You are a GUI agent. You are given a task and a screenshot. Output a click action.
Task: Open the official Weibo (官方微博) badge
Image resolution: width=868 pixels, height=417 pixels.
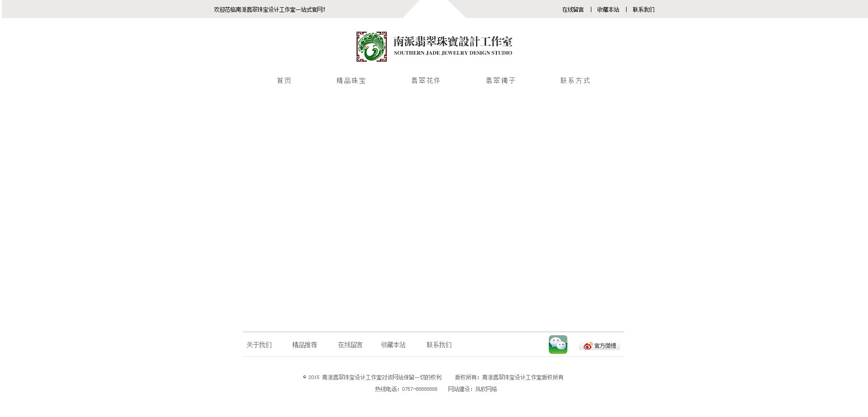[x=599, y=346]
